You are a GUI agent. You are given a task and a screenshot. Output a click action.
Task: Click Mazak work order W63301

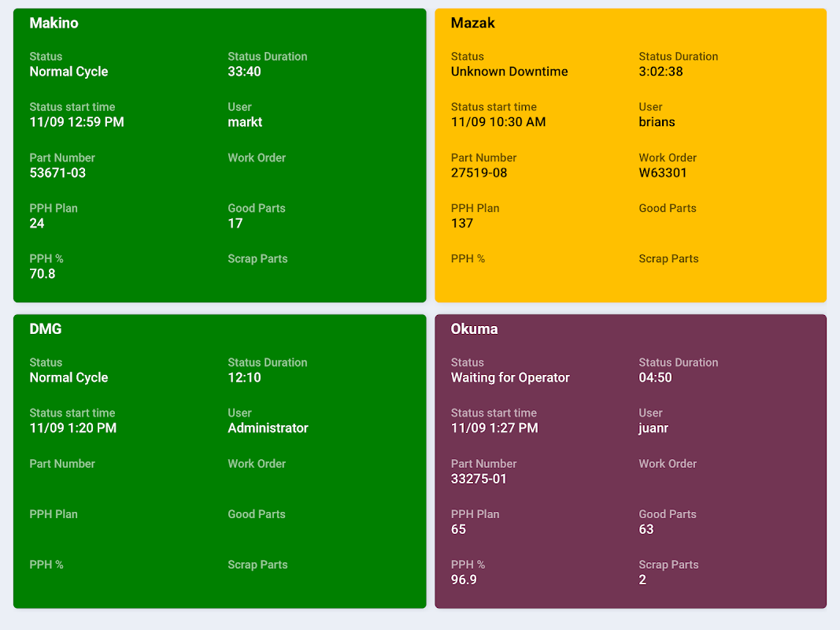(663, 173)
